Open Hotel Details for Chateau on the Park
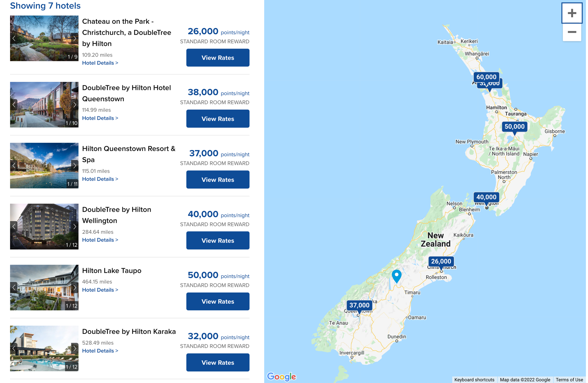The image size is (588, 383). (100, 63)
